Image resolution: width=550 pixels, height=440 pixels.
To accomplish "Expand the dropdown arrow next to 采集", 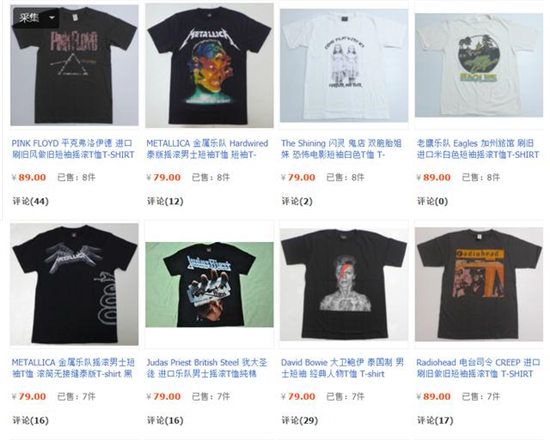I will [52, 18].
